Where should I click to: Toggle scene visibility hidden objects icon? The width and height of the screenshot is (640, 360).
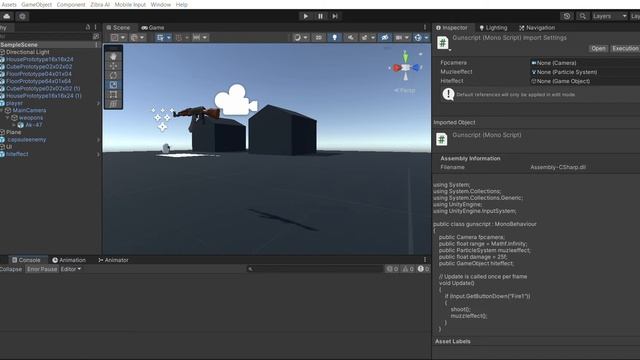pyautogui.click(x=384, y=38)
